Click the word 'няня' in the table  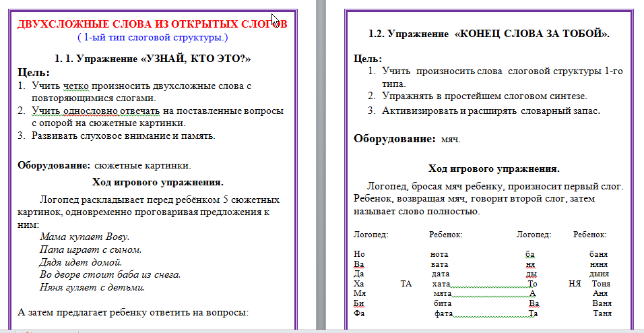point(598,264)
